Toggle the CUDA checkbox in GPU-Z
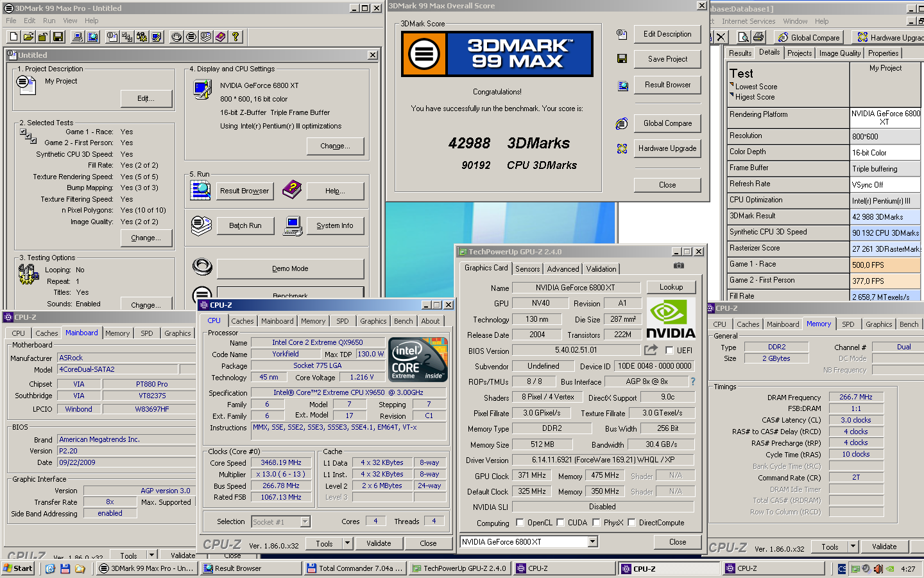The height and width of the screenshot is (578, 924). pos(560,523)
